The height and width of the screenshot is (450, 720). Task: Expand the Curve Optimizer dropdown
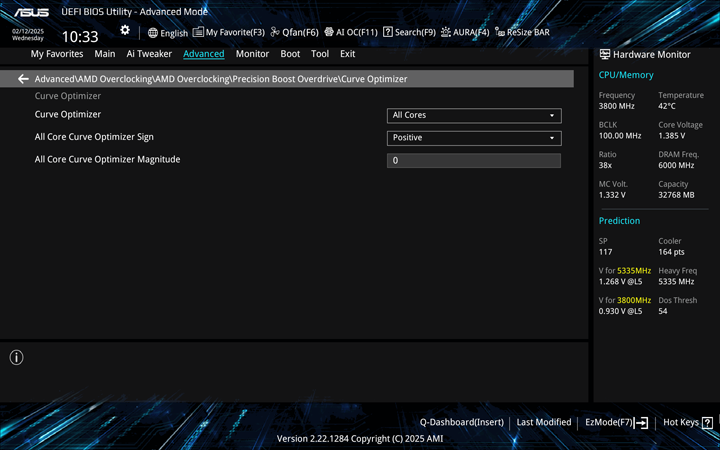point(473,115)
